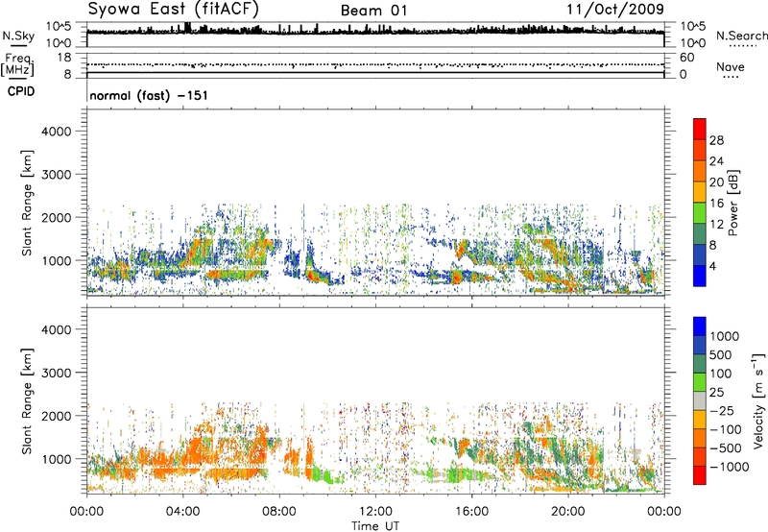Click the red top of the power colorbar

700,129
